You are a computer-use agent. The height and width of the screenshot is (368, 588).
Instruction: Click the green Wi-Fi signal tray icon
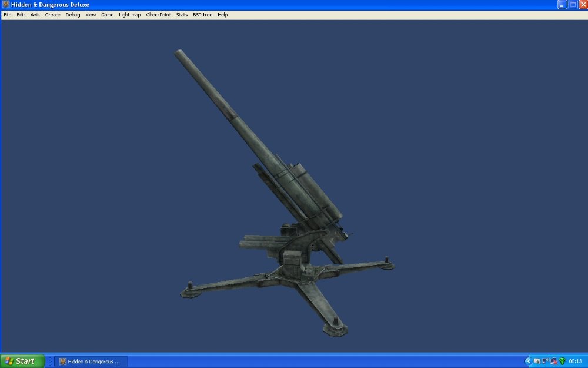562,362
